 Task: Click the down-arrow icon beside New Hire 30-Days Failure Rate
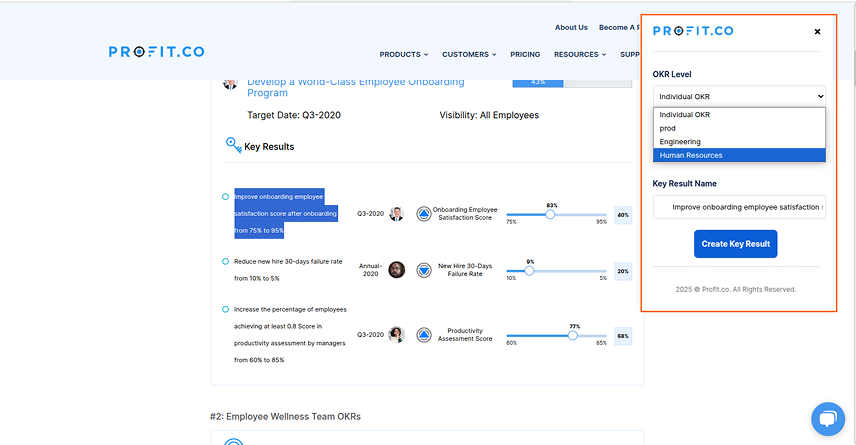(x=424, y=270)
